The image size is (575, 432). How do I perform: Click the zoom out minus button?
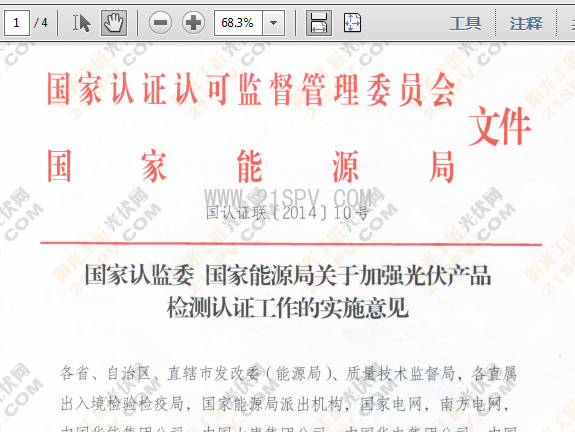[160, 23]
